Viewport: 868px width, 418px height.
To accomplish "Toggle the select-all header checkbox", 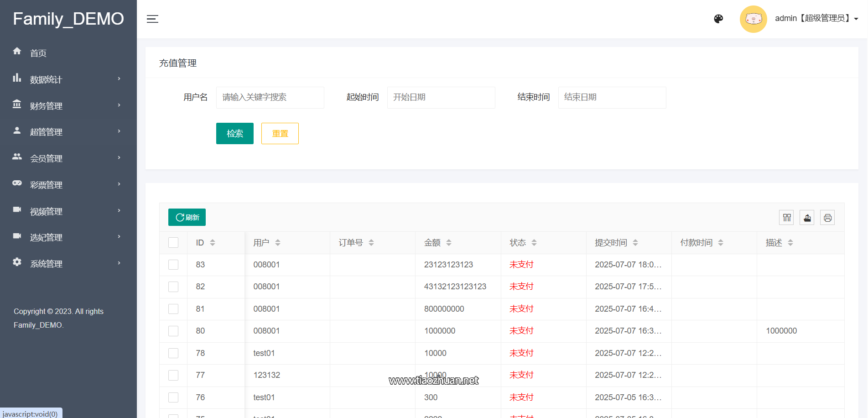I will 173,243.
